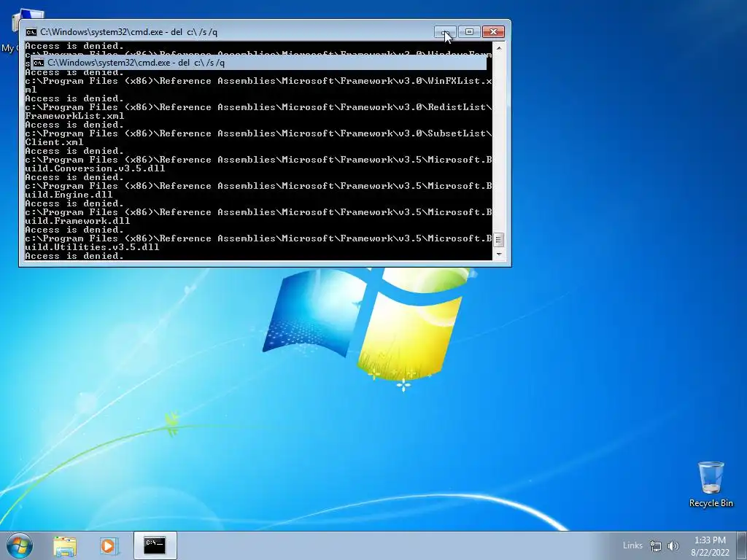Click the line 'Client.xml'
The width and height of the screenshot is (747, 560).
coord(54,142)
